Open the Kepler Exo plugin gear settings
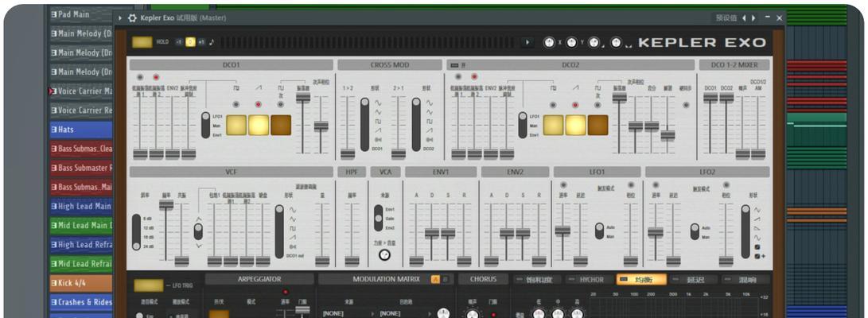The image size is (868, 318). 132,17
